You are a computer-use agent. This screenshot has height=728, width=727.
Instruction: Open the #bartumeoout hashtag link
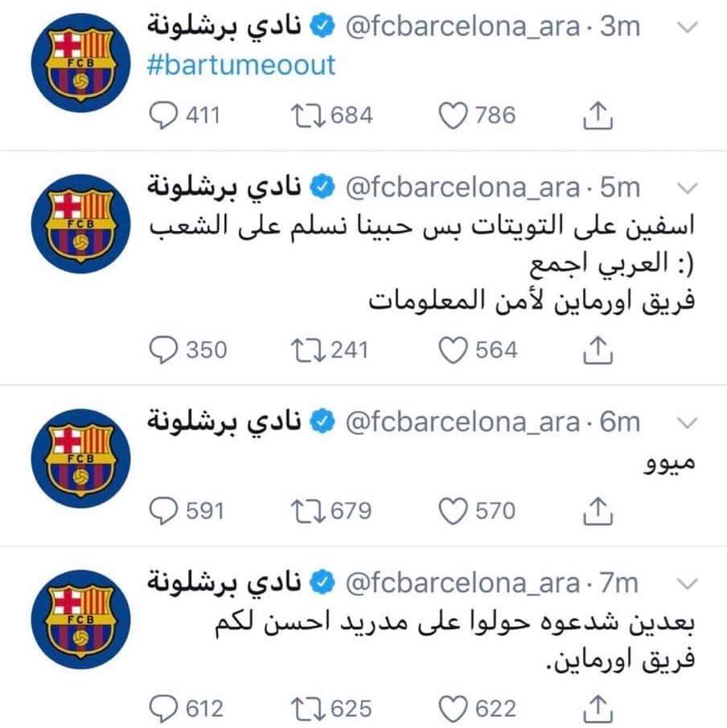point(241,65)
